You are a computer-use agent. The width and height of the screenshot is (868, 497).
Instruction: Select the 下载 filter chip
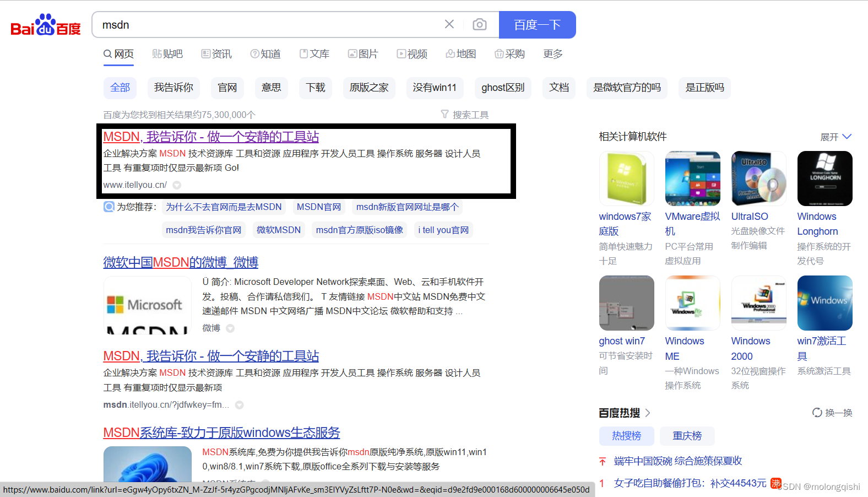(316, 88)
